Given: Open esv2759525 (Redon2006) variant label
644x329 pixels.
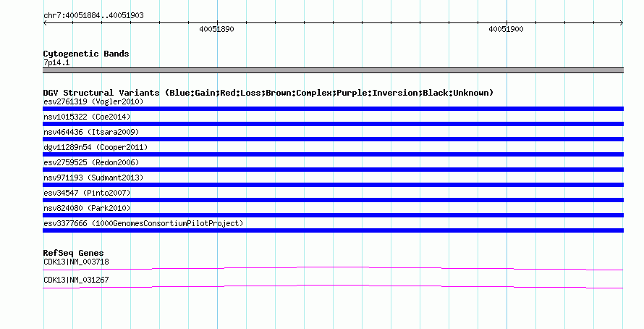Looking at the screenshot, I should point(92,162).
